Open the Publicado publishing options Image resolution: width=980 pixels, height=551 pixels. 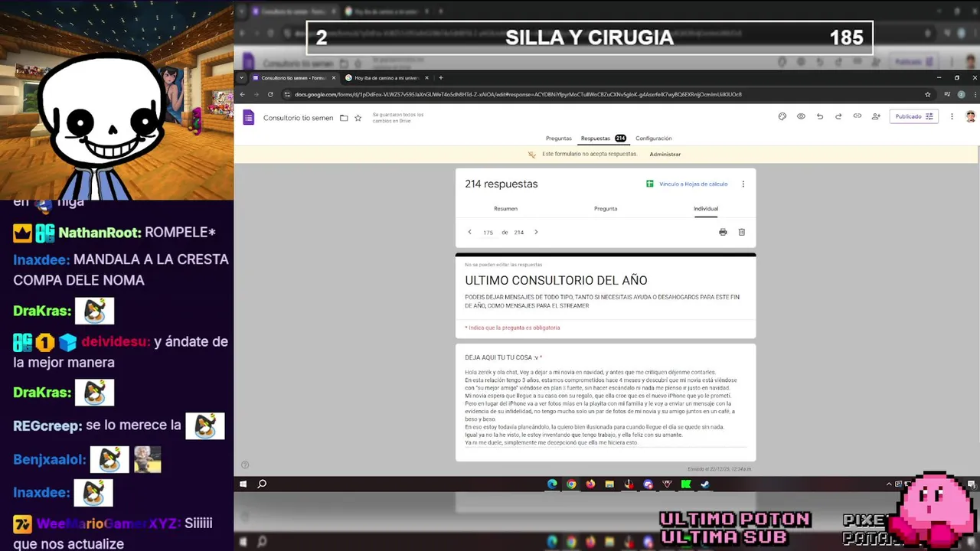(913, 116)
